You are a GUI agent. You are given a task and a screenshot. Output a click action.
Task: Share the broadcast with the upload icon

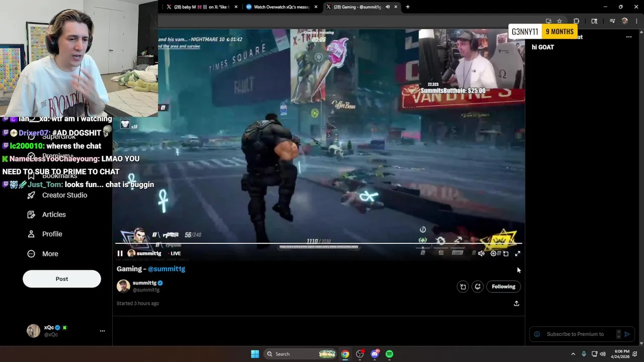pyautogui.click(x=516, y=303)
